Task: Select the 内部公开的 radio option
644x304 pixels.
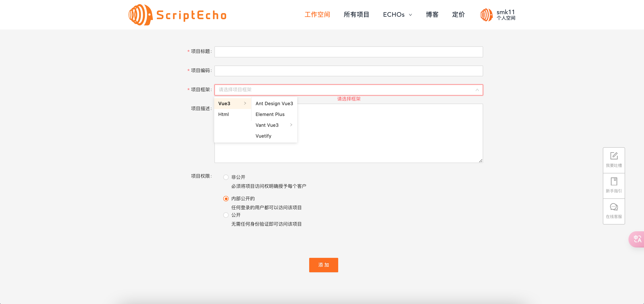Action: 226,199
